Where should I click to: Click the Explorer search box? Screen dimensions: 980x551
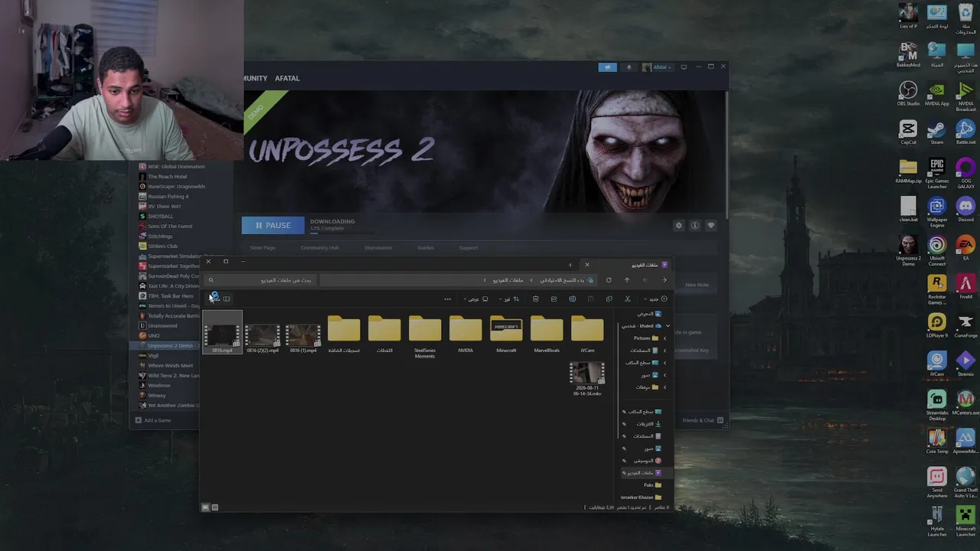point(260,280)
